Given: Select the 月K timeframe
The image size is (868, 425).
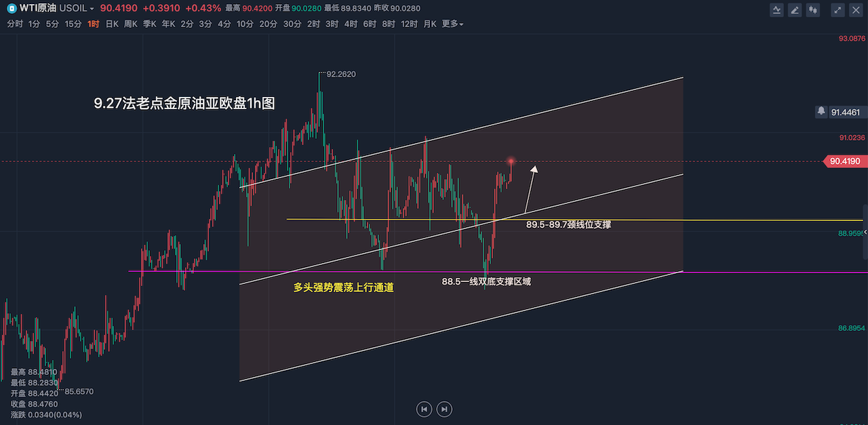Looking at the screenshot, I should tap(430, 24).
